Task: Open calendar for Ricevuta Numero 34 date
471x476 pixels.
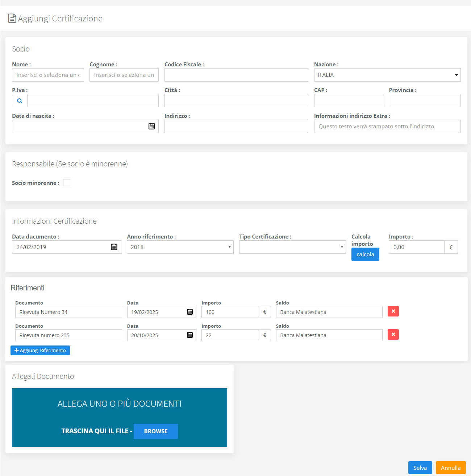Action: [x=189, y=312]
